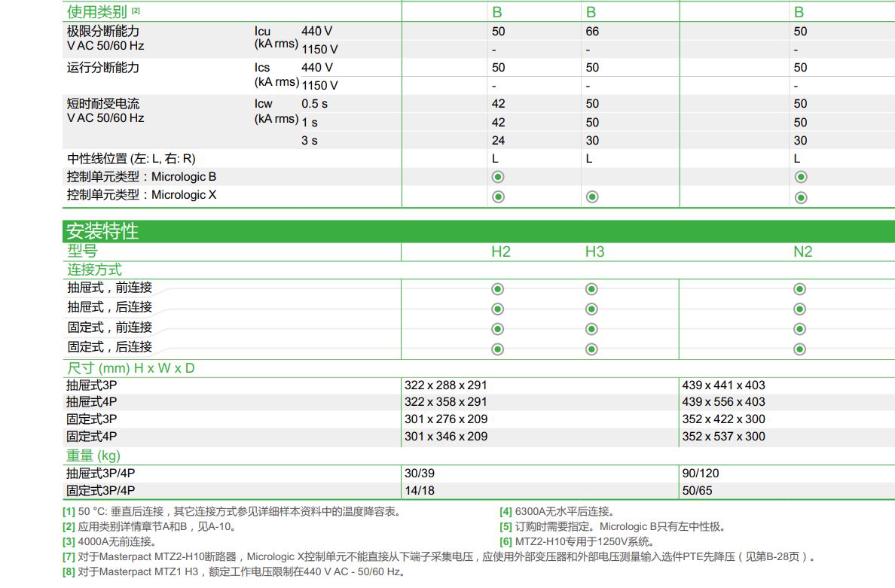This screenshot has width=895, height=588.
Task: Click the weight value 30/39
Action: (x=420, y=474)
